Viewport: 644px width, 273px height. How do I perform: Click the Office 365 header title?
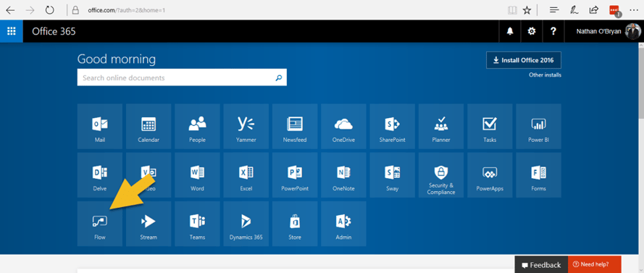pyautogui.click(x=54, y=31)
